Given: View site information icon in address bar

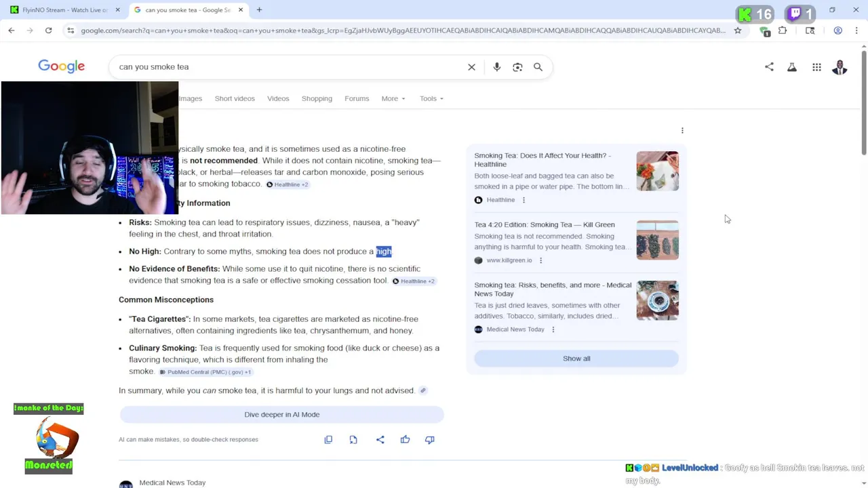Looking at the screenshot, I should [71, 30].
